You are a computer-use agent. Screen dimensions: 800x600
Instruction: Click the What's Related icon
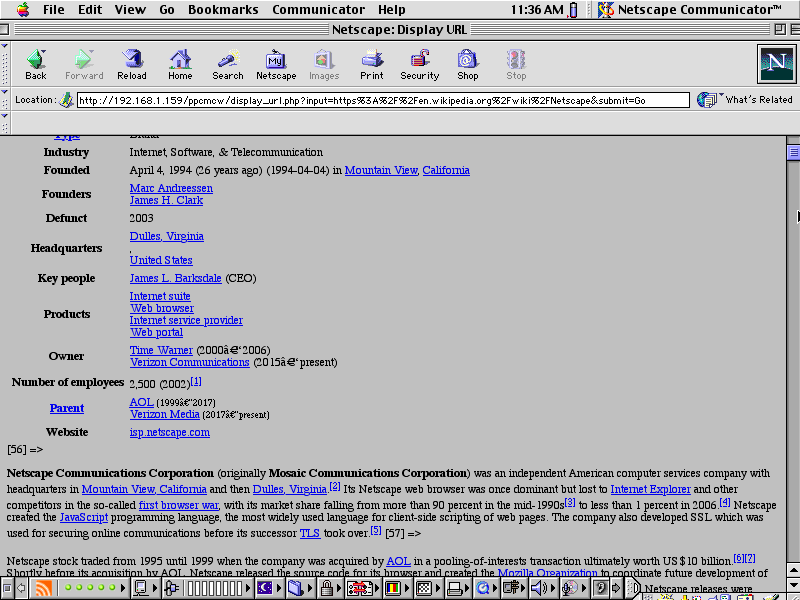pos(707,99)
